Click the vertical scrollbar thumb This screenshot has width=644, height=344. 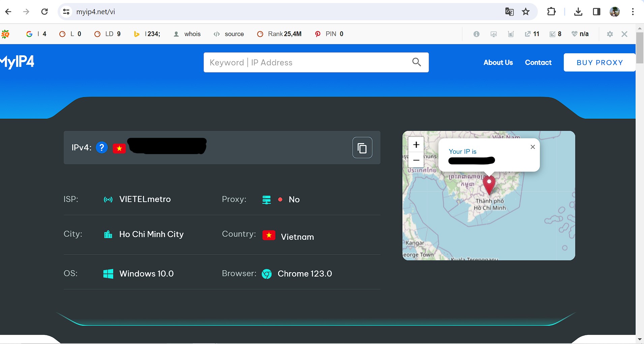coord(640,48)
